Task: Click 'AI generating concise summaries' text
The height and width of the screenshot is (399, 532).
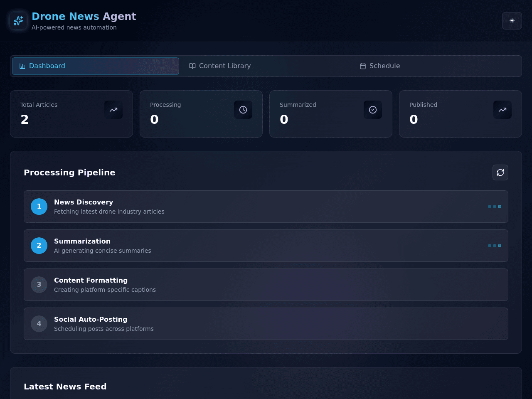Action: coord(103,251)
